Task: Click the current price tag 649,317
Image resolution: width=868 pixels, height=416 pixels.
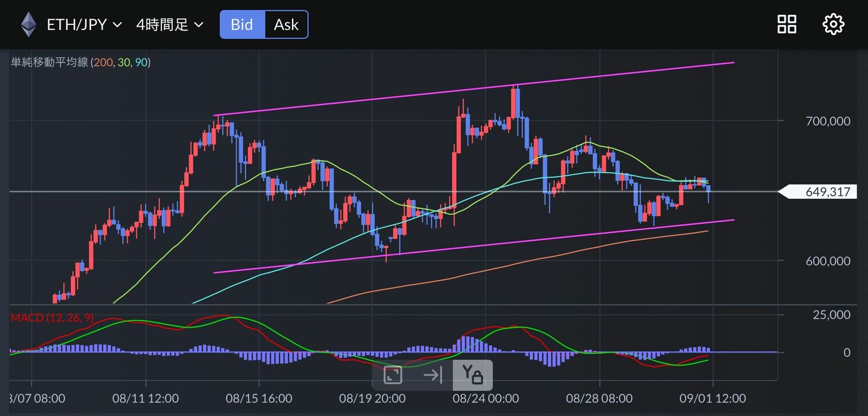Action: 827,192
